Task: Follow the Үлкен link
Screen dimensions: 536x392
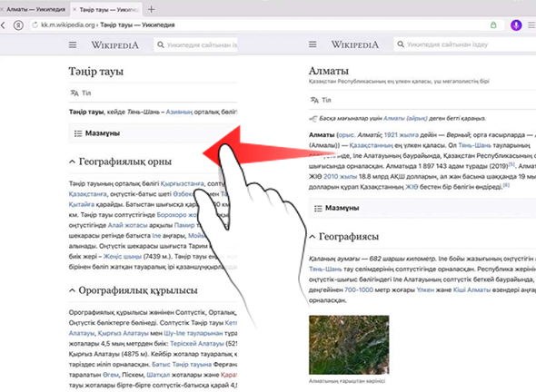Action: click(425, 289)
